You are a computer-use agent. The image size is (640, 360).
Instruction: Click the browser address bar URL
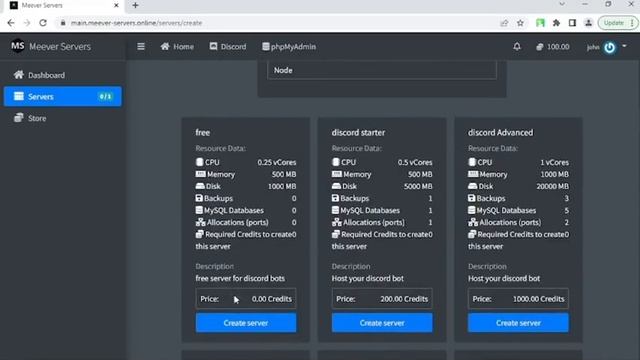[x=136, y=23]
